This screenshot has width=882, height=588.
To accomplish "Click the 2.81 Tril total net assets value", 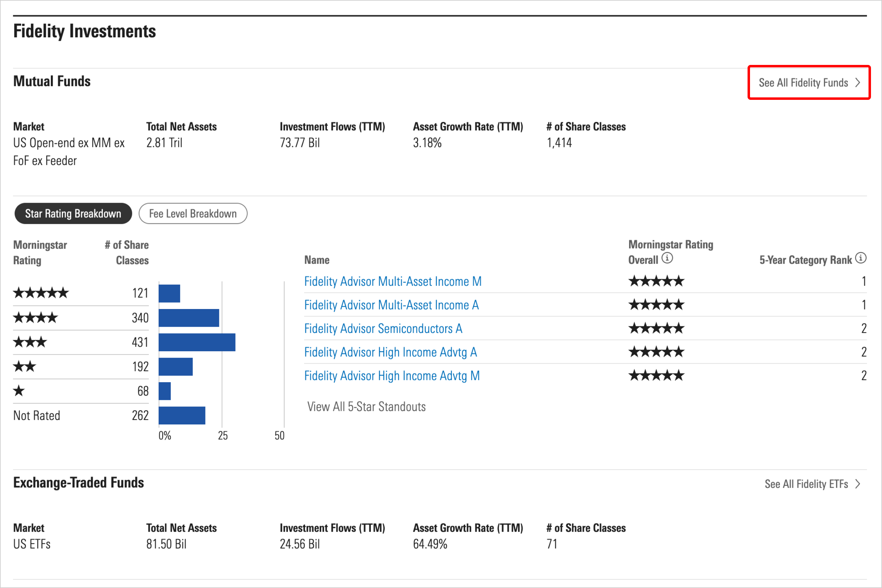I will (164, 142).
